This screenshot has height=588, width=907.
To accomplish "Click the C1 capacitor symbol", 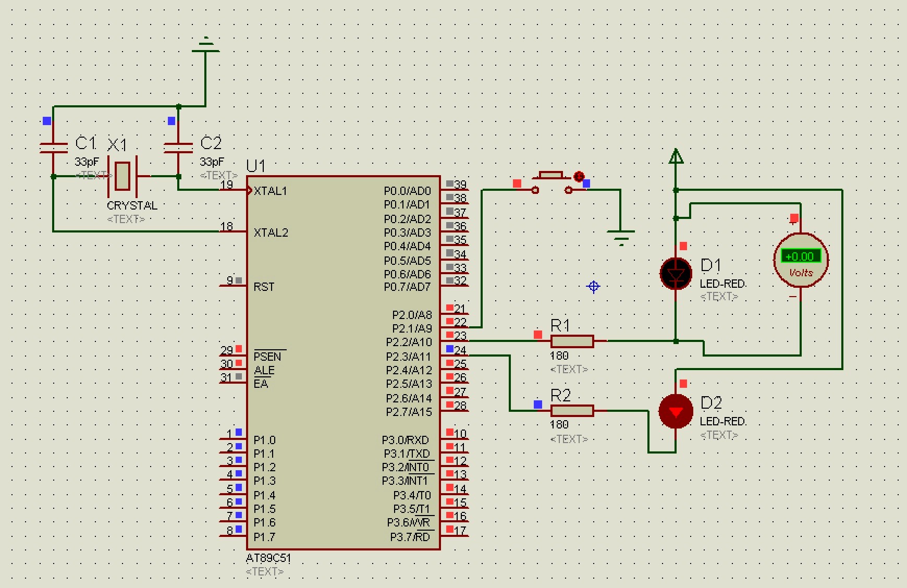I will (53, 148).
